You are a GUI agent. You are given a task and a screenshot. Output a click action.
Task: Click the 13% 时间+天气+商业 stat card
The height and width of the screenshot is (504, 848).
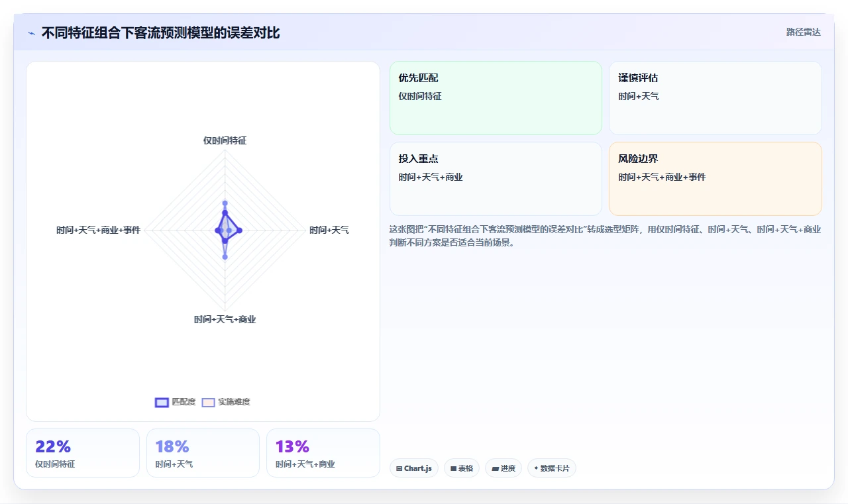[x=323, y=453]
